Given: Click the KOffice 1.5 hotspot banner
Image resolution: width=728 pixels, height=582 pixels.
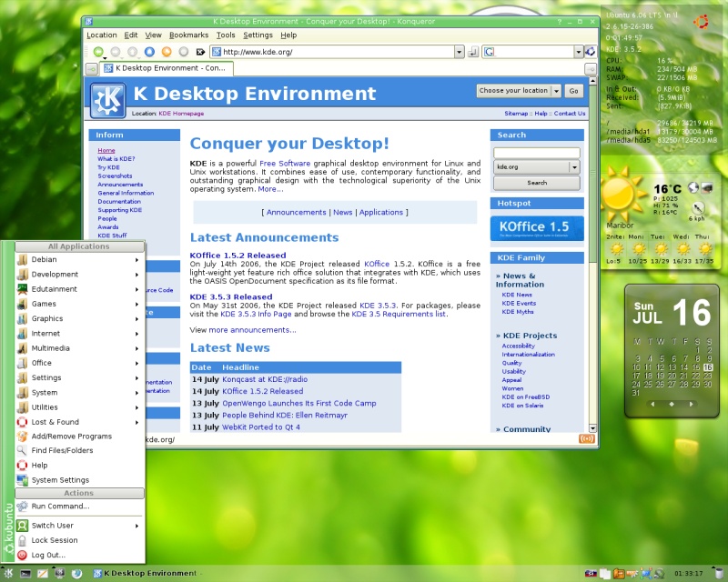Looking at the screenshot, I should click(x=537, y=228).
